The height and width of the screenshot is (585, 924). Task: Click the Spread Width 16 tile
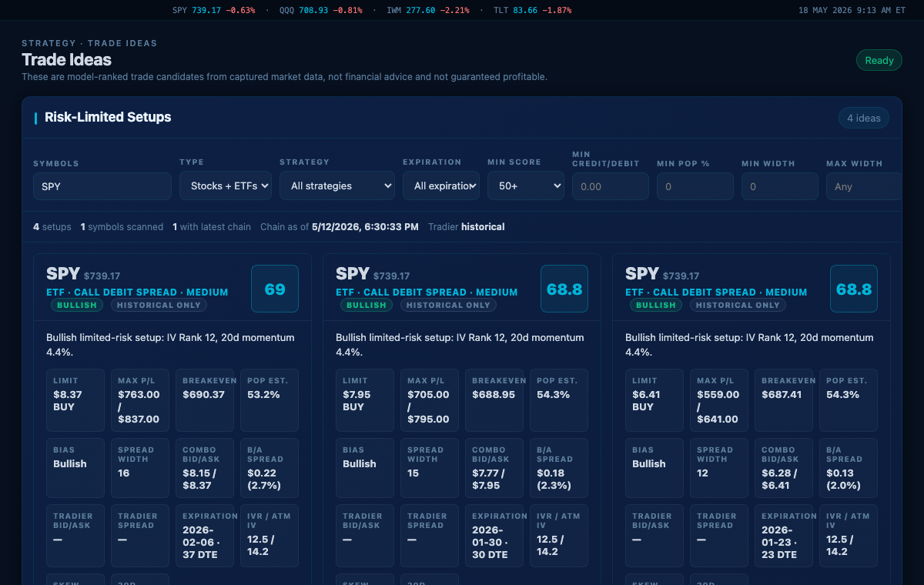click(140, 468)
